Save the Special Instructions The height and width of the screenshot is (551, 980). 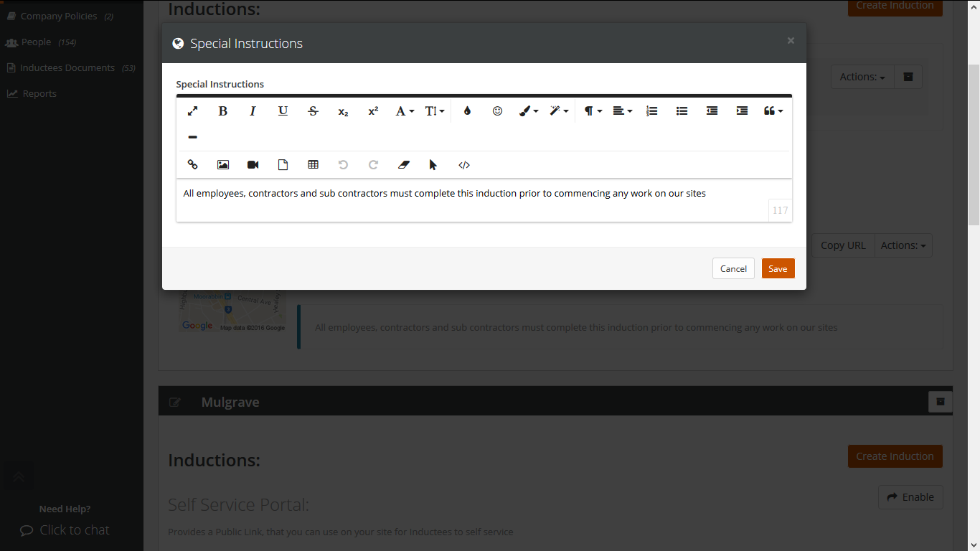(778, 268)
